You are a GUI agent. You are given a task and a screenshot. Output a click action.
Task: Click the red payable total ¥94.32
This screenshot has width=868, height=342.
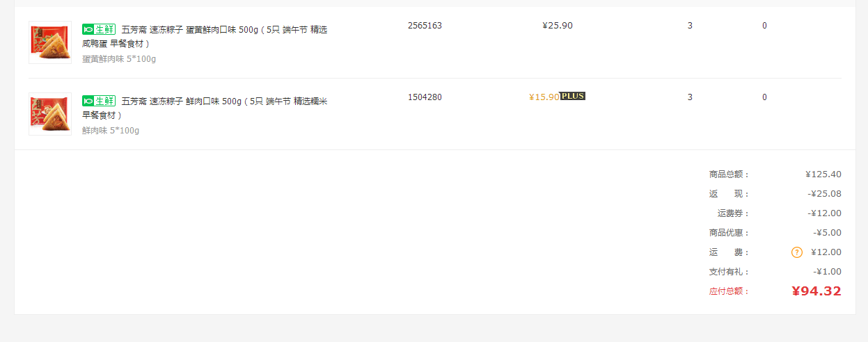tap(816, 291)
